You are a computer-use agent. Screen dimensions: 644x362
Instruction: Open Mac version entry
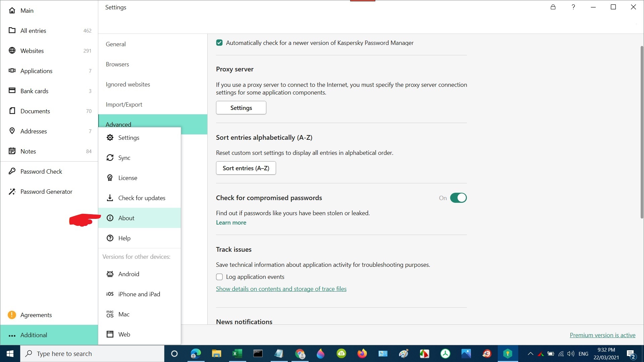140,314
